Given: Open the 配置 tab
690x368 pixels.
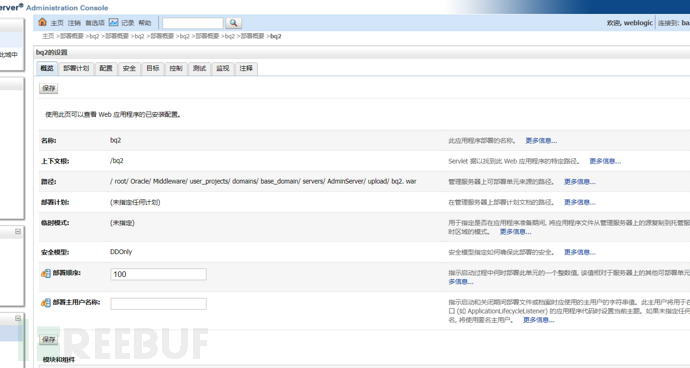Looking at the screenshot, I should (106, 68).
